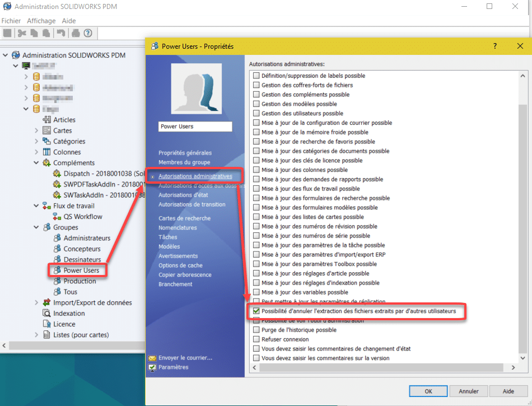The image size is (532, 406).
Task: Select SWTaskAddIn gear icon
Action: [x=57, y=195]
